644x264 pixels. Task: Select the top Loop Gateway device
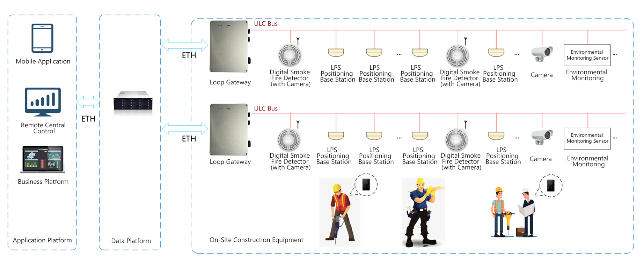(x=229, y=46)
